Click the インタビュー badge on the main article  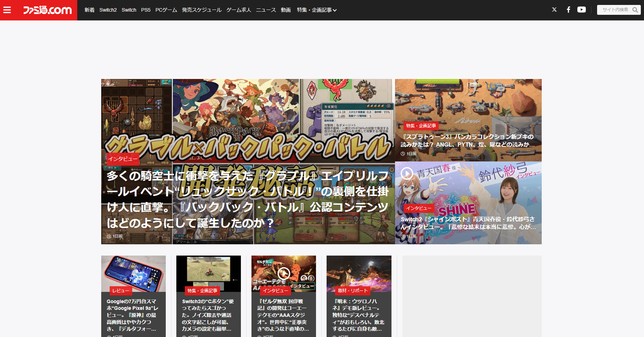coord(123,159)
